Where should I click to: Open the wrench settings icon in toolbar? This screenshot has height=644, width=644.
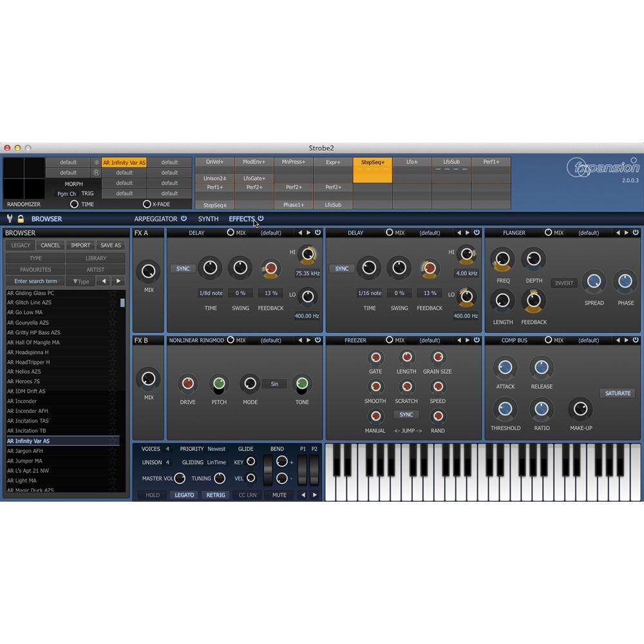8,218
